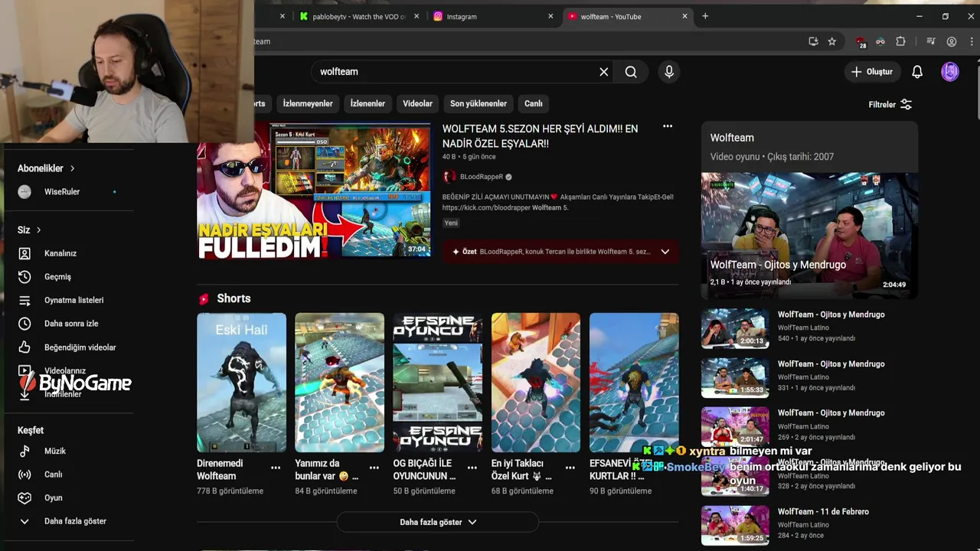Select the Videolar filter chip
This screenshot has height=551, width=980.
tap(417, 103)
